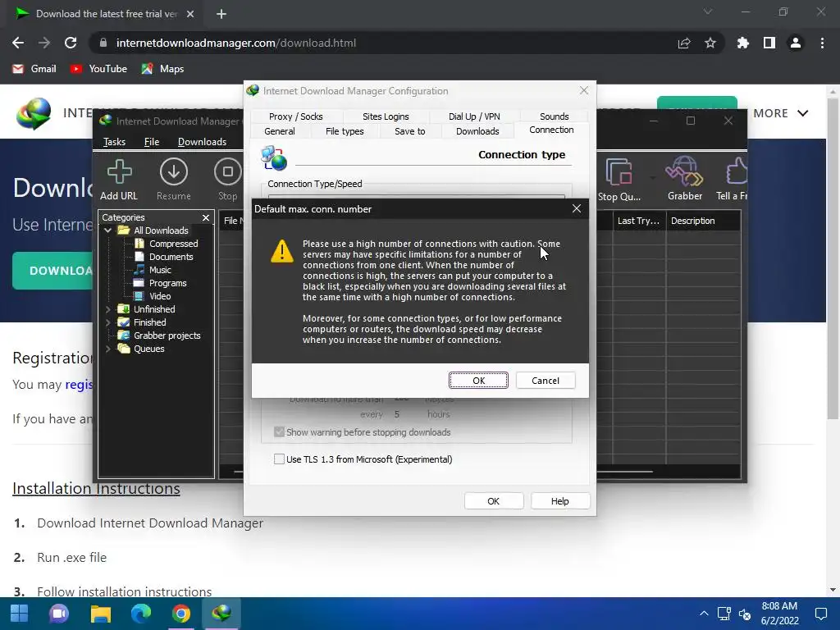Open the Gmail bookmark
The image size is (840, 630).
(34, 69)
